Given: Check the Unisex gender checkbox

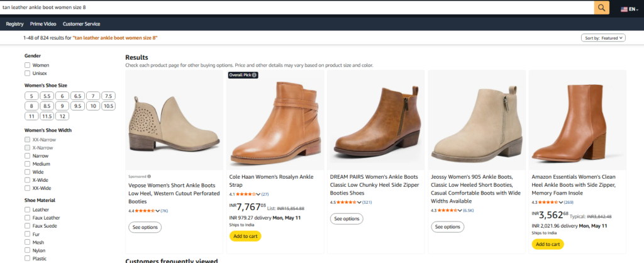Looking at the screenshot, I should click(28, 73).
